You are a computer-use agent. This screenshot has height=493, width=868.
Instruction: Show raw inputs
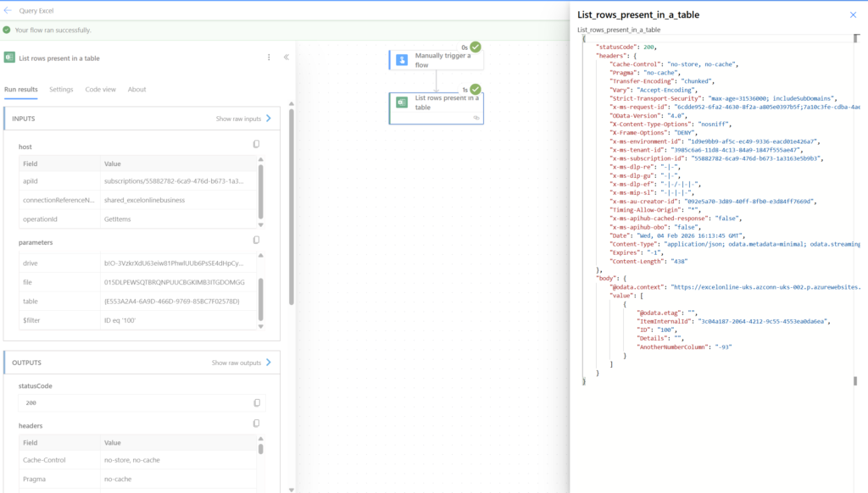(238, 119)
